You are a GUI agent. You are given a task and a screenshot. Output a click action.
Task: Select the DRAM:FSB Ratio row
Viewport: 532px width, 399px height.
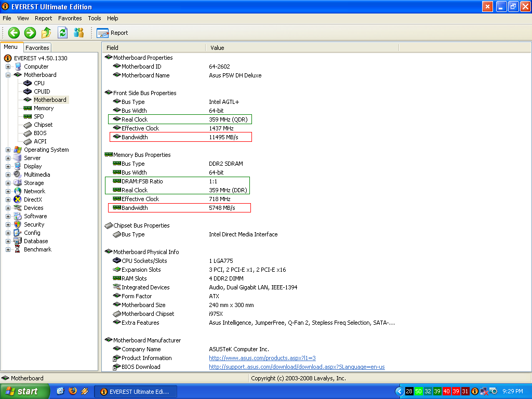[x=165, y=181]
